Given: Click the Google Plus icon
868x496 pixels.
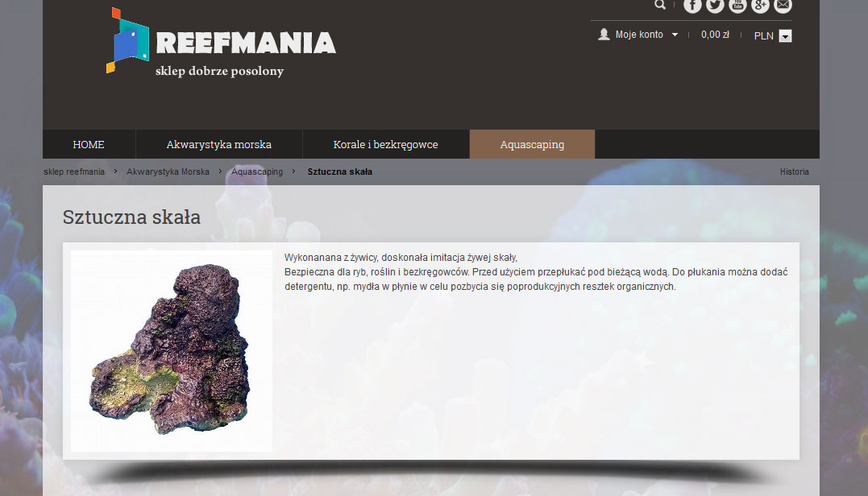Looking at the screenshot, I should click(x=760, y=5).
